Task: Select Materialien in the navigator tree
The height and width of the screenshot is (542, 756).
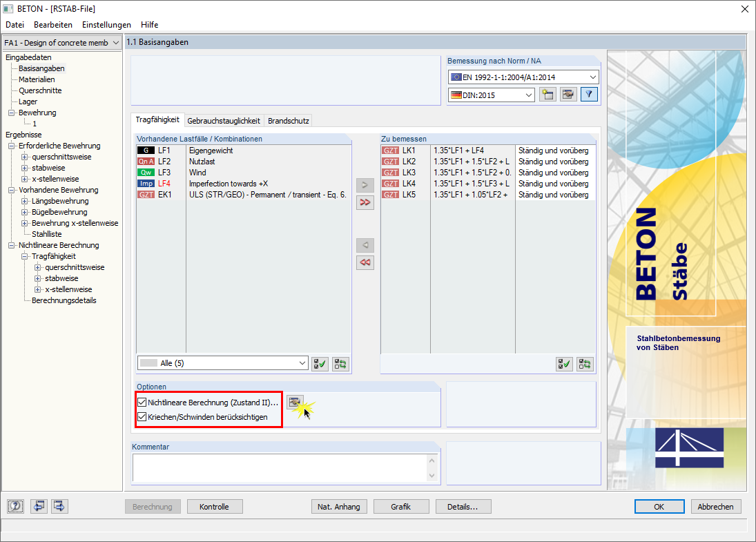Action: [x=37, y=79]
